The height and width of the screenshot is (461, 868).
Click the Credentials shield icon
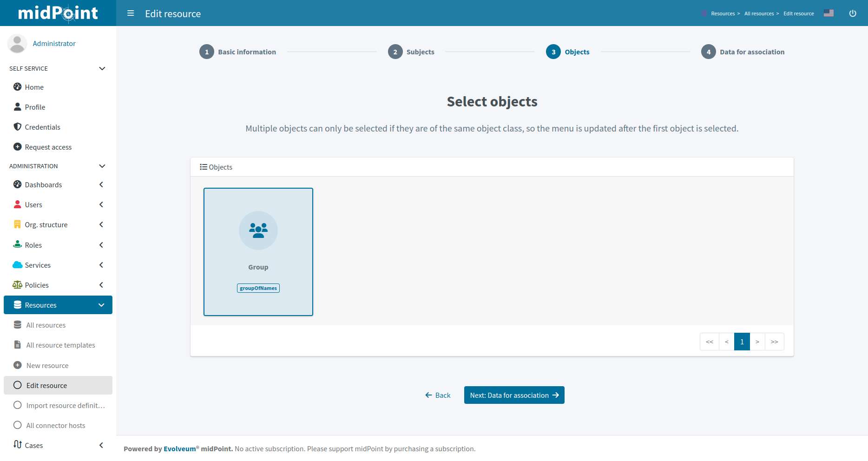(18, 127)
